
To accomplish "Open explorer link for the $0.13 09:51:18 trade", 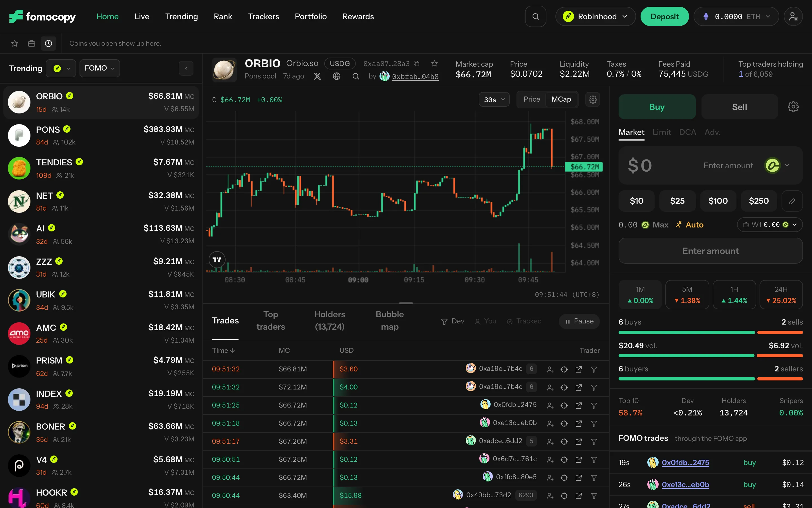I will click(579, 423).
